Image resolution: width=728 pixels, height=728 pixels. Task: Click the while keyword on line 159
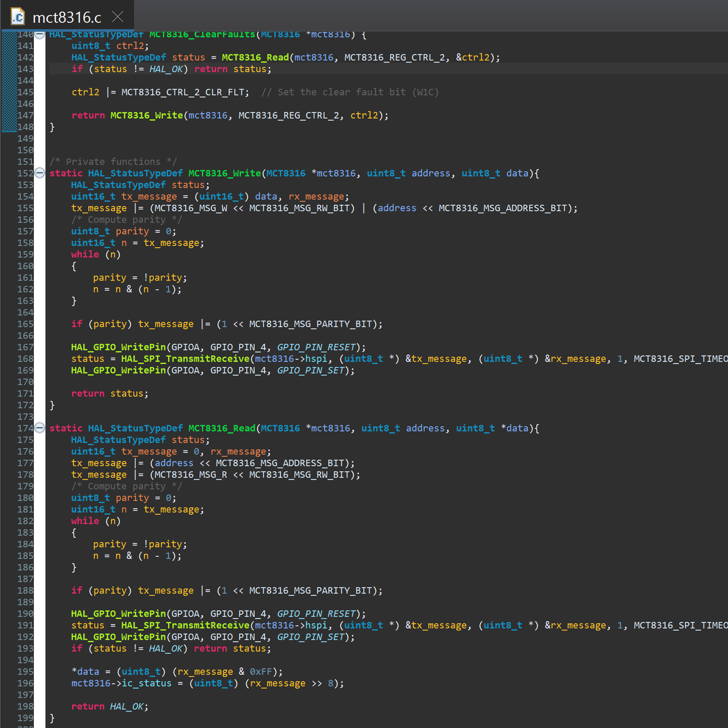click(85, 255)
